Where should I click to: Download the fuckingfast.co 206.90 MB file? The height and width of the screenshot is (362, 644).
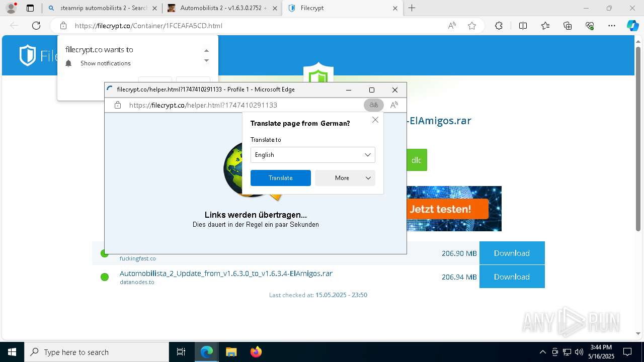point(512,253)
